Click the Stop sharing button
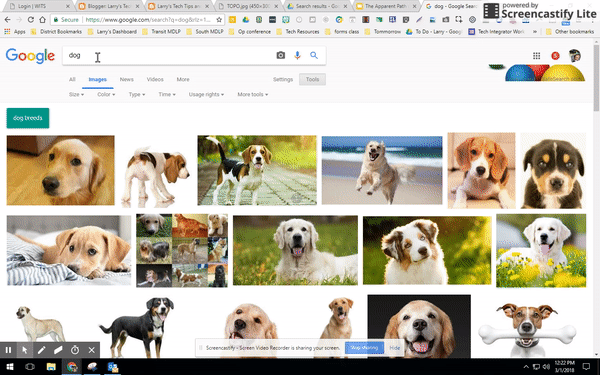Viewport: 600px width, 375px height. [364, 348]
